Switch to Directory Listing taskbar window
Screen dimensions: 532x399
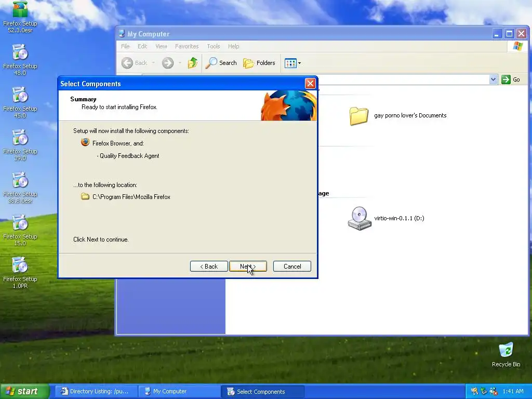click(96, 391)
